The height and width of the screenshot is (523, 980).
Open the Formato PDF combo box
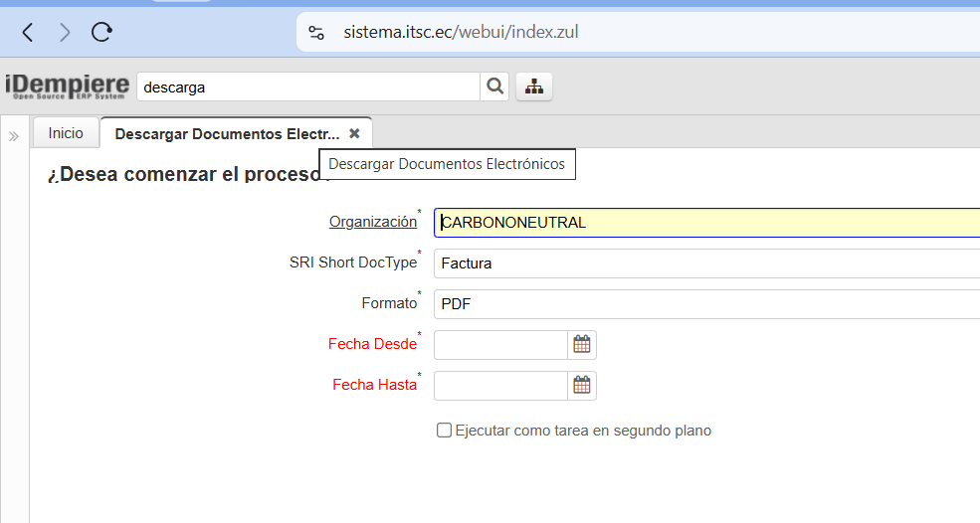tap(706, 304)
